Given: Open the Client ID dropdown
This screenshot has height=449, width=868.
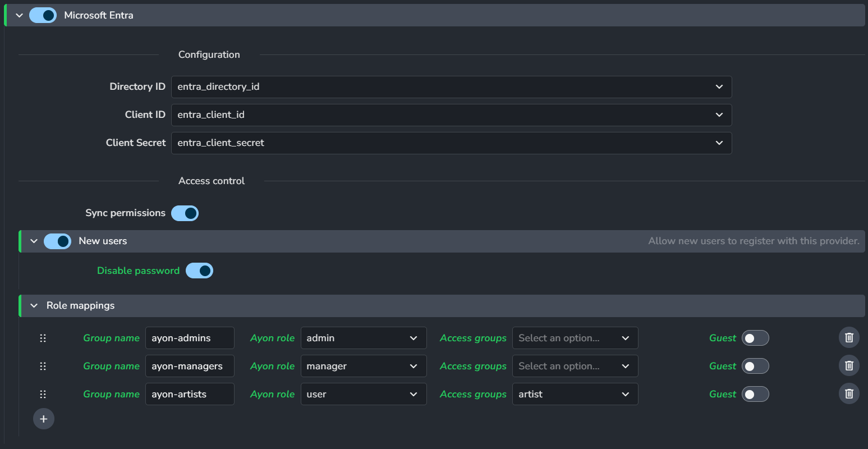Looking at the screenshot, I should tap(452, 115).
